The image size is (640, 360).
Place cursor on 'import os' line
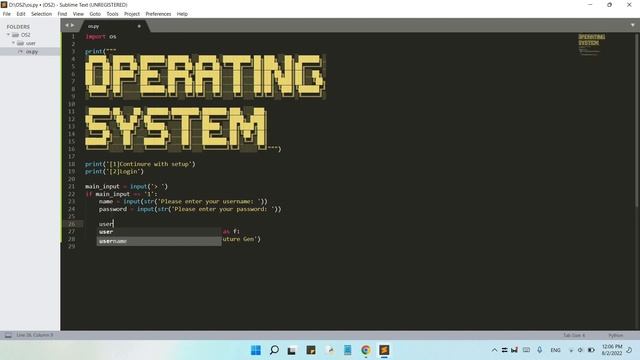[101, 36]
